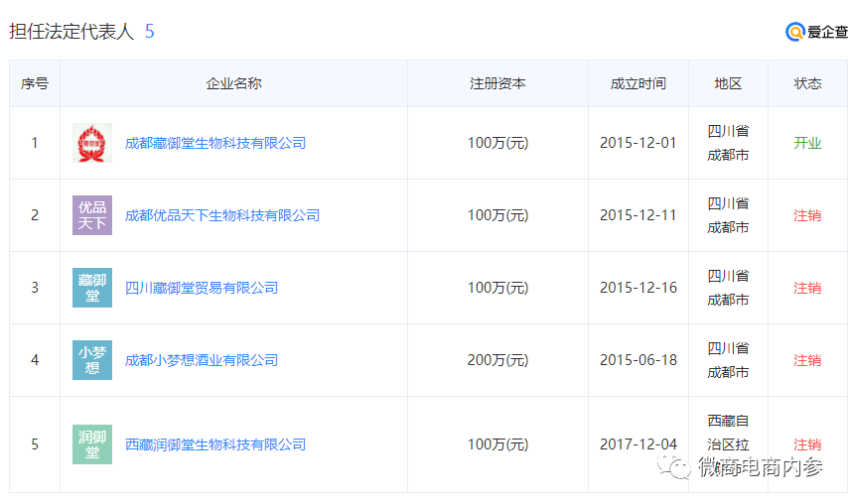Click the serial number 2 cell
Viewport: 850px width, 504px height.
pos(35,215)
